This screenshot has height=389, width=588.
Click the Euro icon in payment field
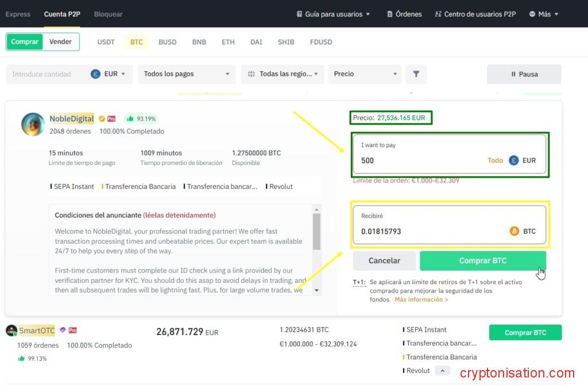(x=514, y=161)
